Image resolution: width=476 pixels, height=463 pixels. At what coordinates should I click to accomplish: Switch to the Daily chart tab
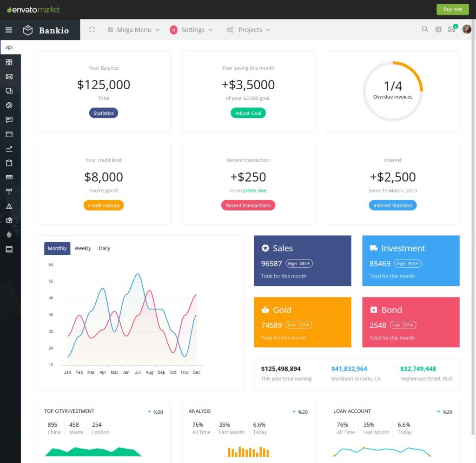coord(104,248)
